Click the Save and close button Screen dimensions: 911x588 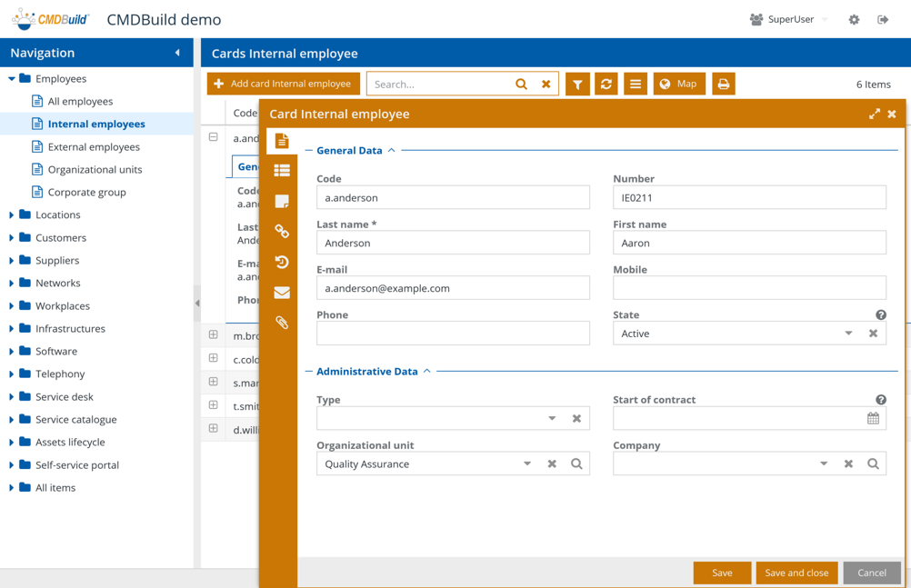tap(796, 573)
